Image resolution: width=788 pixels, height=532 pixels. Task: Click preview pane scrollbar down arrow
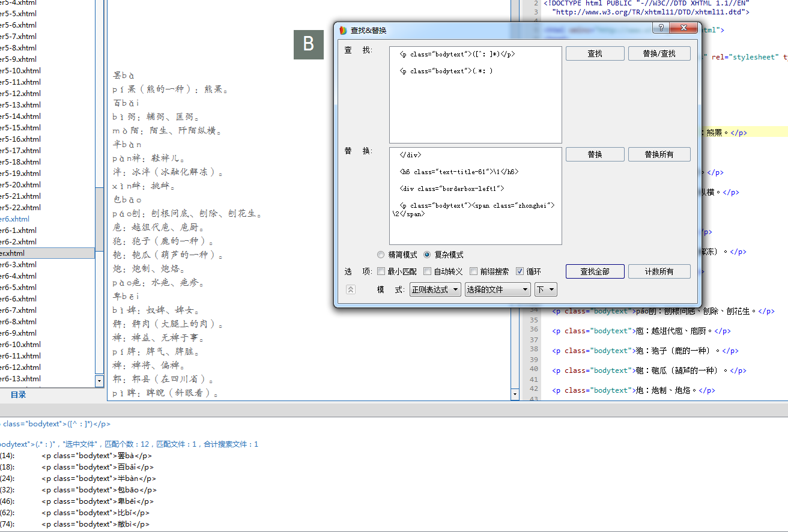pos(514,394)
